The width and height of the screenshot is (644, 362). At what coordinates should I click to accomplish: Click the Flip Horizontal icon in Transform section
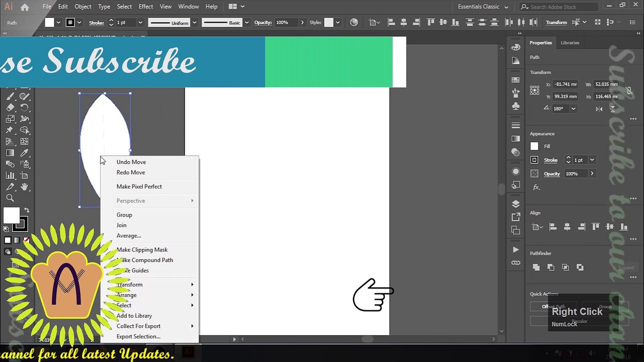click(x=599, y=109)
